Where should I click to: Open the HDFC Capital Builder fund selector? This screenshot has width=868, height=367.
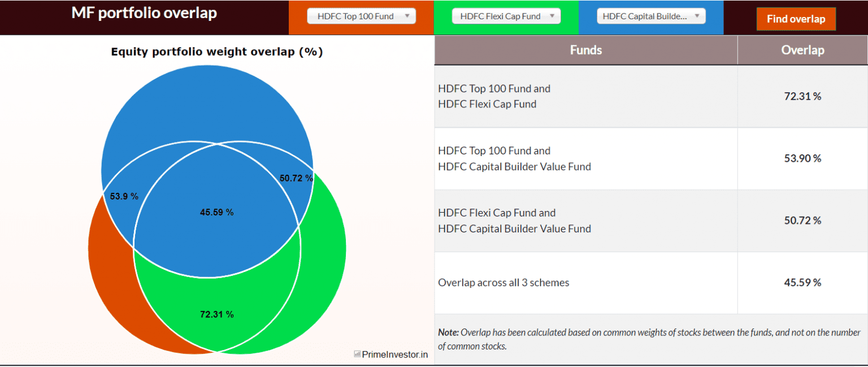point(650,16)
